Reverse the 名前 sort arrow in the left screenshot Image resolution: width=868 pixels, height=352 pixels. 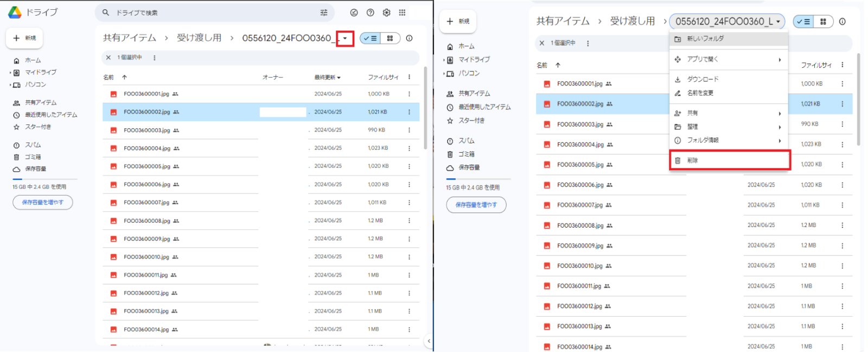click(x=124, y=77)
